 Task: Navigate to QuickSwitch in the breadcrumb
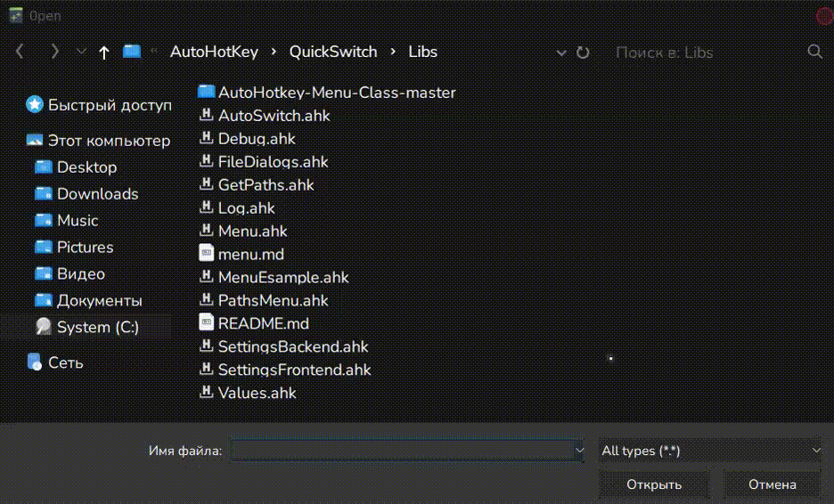coord(333,52)
